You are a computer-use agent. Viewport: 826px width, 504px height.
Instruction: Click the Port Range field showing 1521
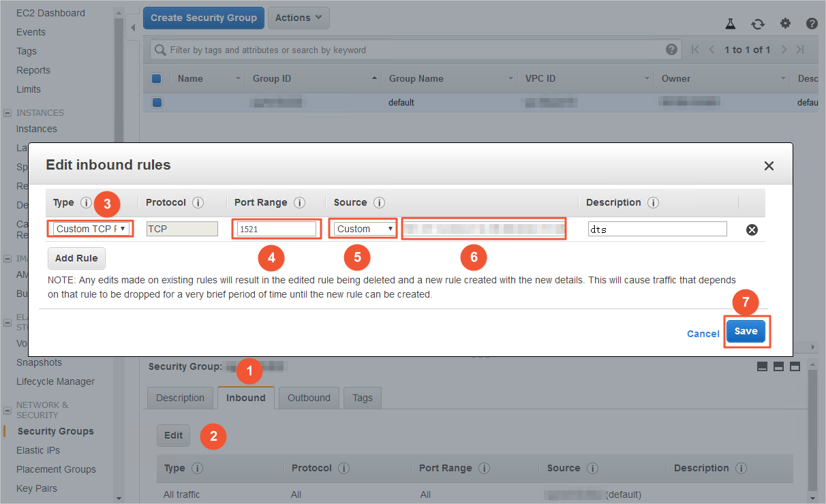276,229
